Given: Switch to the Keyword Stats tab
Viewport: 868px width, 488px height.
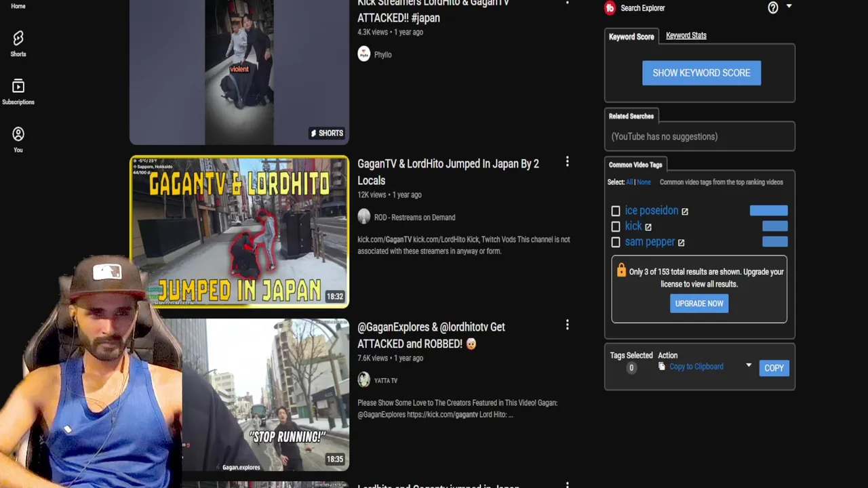Looking at the screenshot, I should pos(686,35).
